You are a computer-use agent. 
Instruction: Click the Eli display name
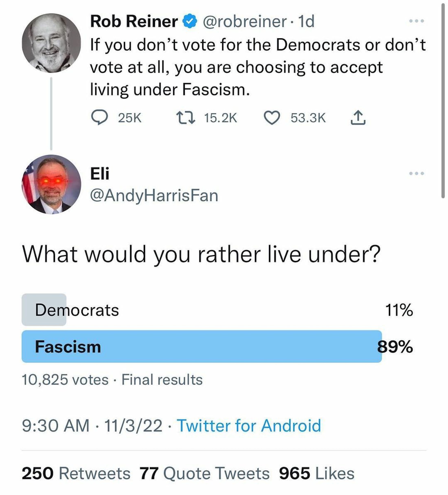(x=99, y=173)
